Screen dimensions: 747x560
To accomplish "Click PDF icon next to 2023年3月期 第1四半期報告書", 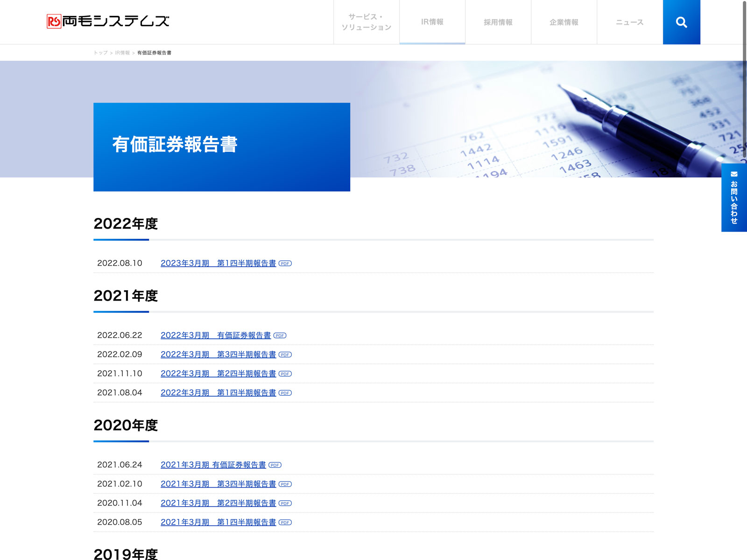I will click(x=285, y=264).
